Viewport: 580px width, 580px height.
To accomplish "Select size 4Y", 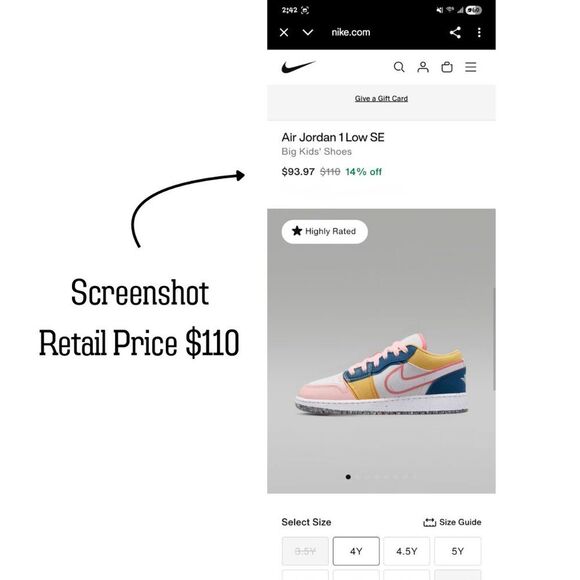I will (x=356, y=551).
